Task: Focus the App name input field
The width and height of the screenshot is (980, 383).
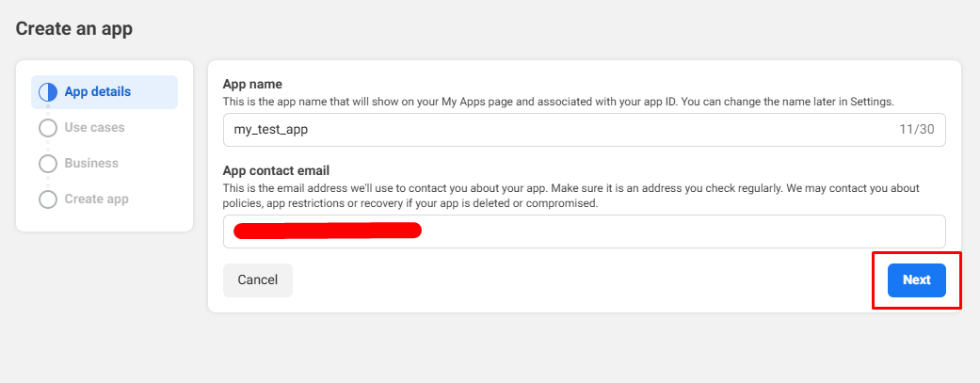Action: [565, 130]
